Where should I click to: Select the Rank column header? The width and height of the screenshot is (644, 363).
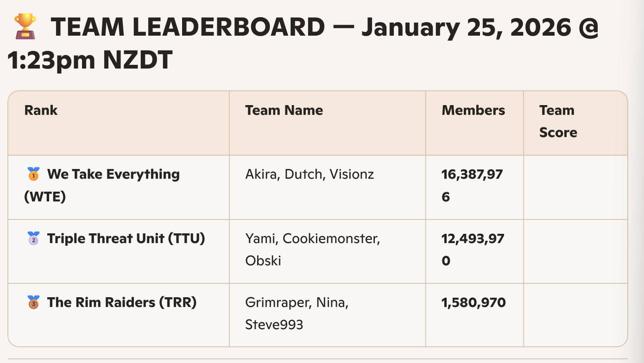point(41,110)
